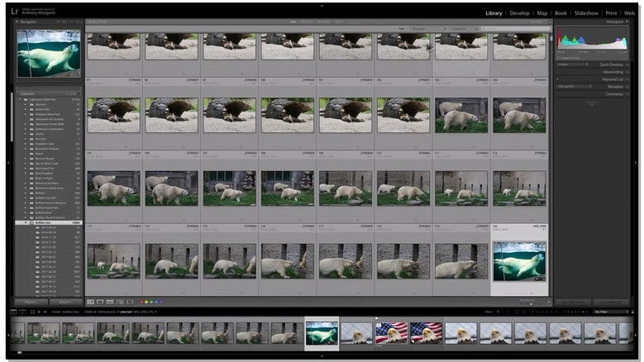Viewport: 644px width, 362px height.
Task: Hide the right panel with edge arrow
Action: 637,162
